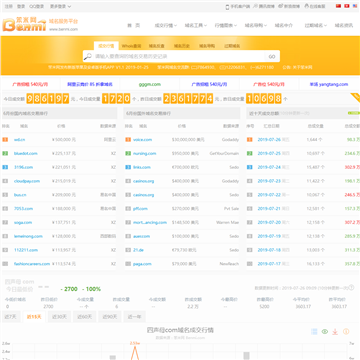
Task: Click the QQ登录 link
Action: coord(36,6)
